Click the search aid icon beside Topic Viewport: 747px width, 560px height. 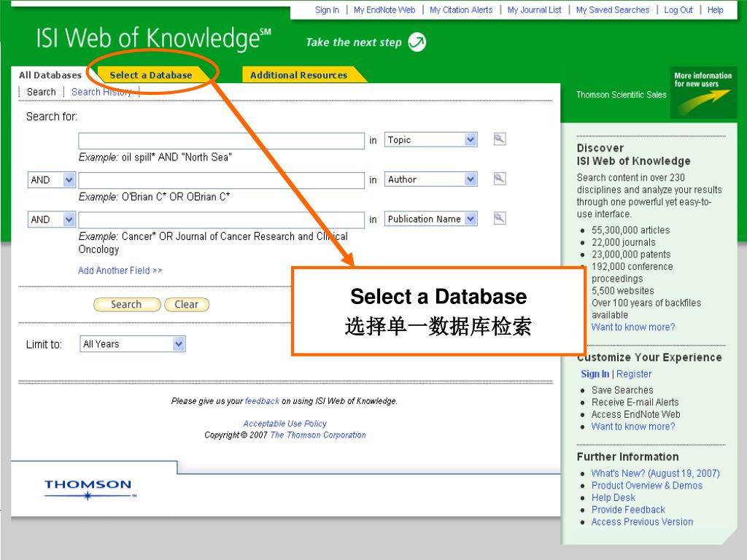pyautogui.click(x=499, y=139)
